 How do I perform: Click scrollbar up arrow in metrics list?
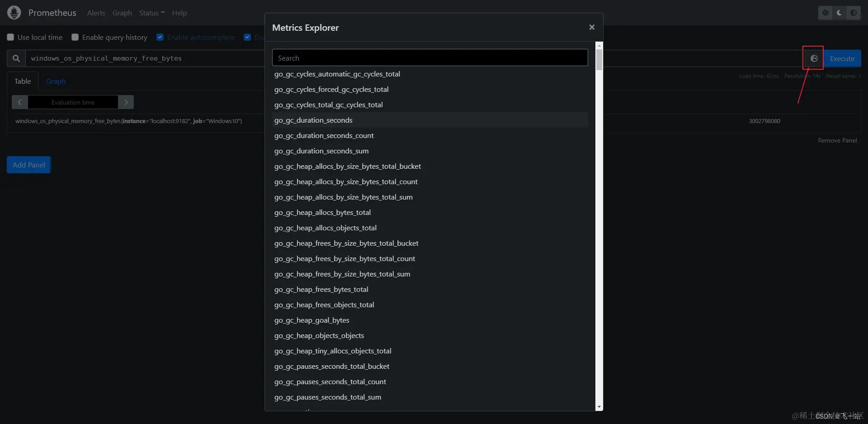(599, 45)
